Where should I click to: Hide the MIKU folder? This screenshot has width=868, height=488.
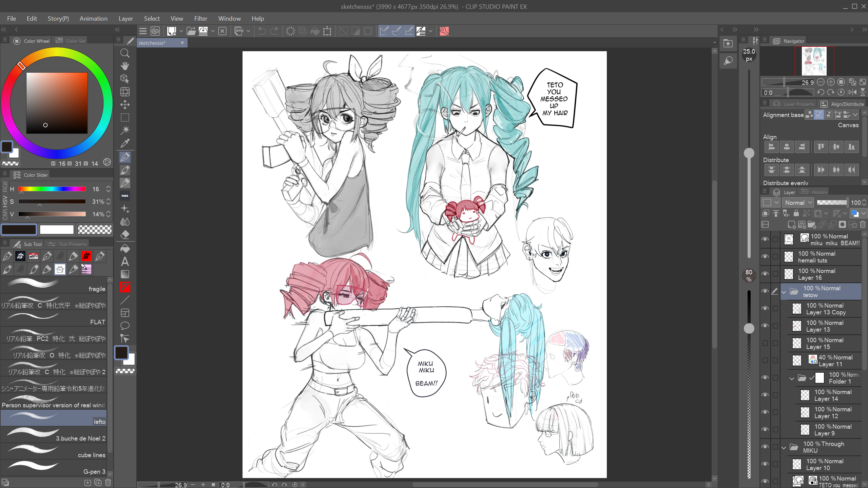pos(765,447)
